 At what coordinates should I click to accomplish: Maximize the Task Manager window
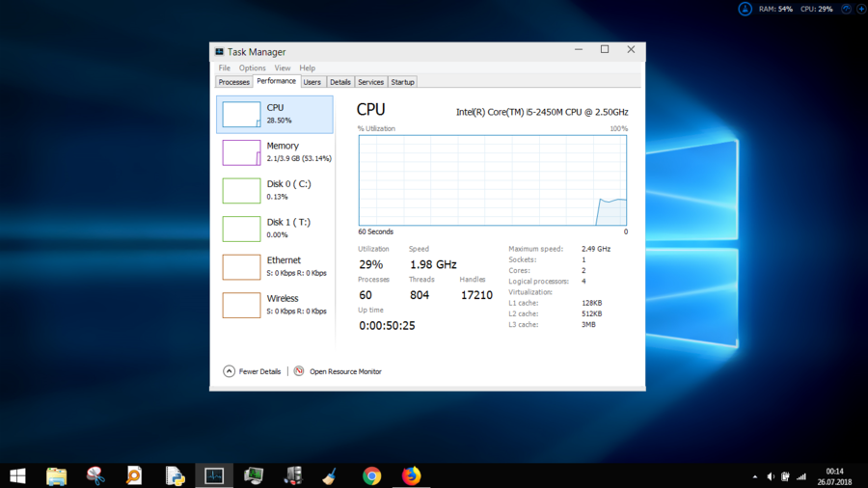coord(605,50)
